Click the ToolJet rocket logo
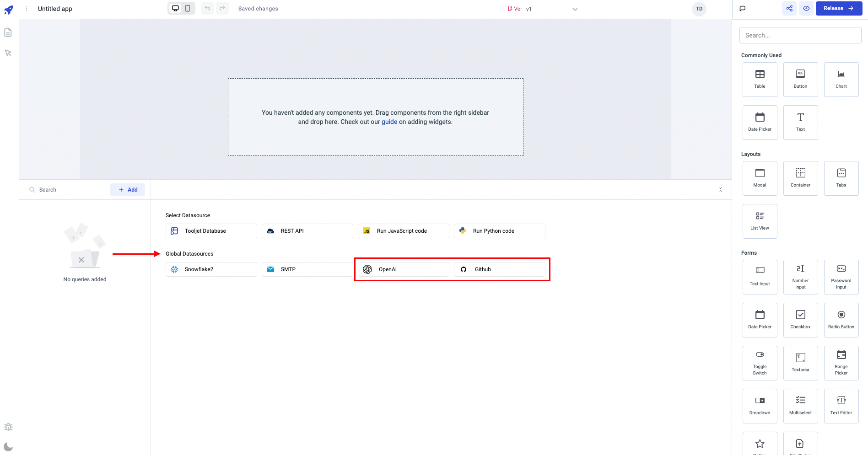Screen dimensions: 868x455 pos(9,10)
